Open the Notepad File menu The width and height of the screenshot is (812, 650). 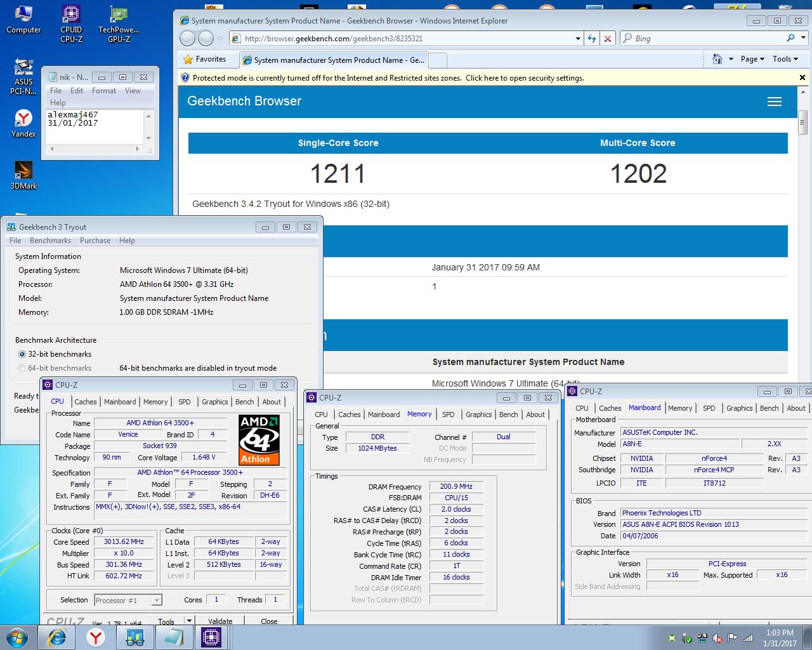click(56, 91)
